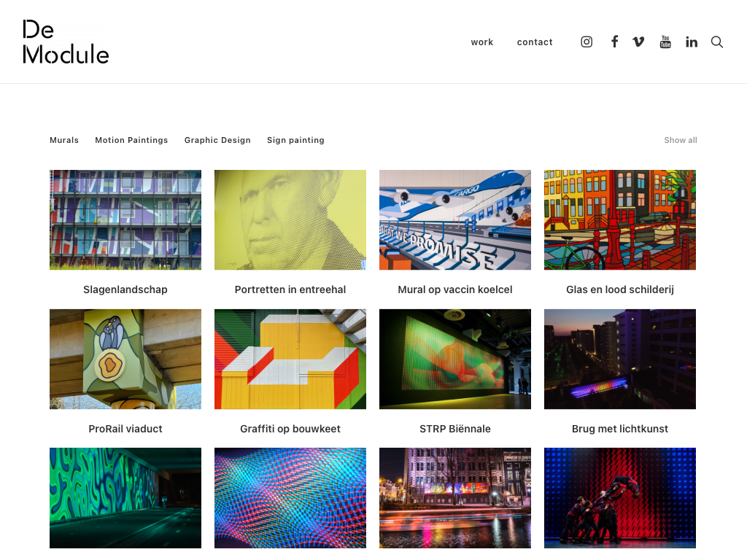747x560 pixels.
Task: Click the Slagenlandschap title link
Action: coord(125,289)
